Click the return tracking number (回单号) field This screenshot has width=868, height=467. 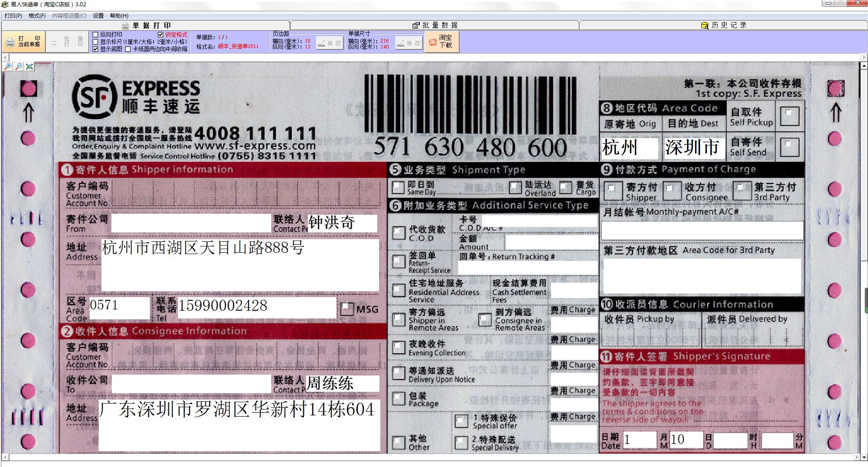pos(528,268)
